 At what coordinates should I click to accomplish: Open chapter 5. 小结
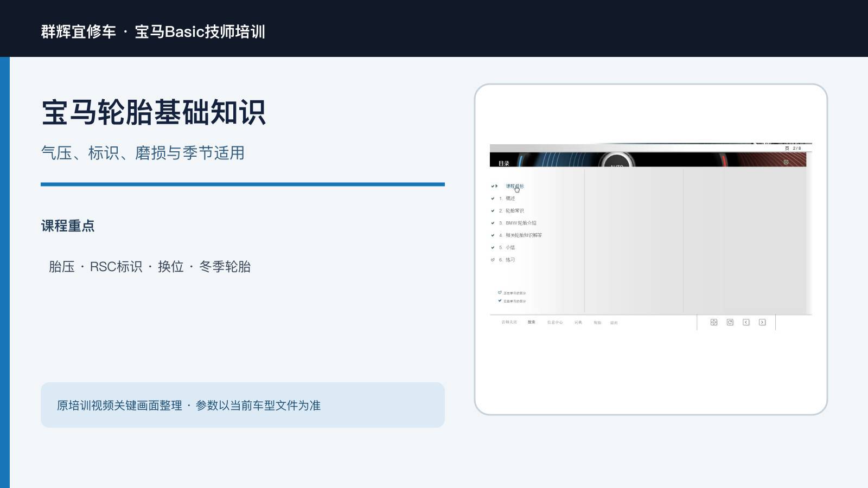click(507, 248)
